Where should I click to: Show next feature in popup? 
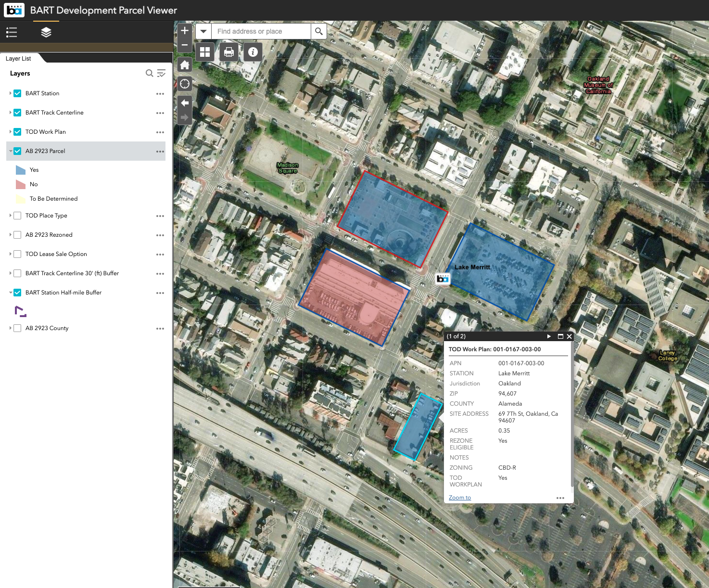(x=549, y=336)
